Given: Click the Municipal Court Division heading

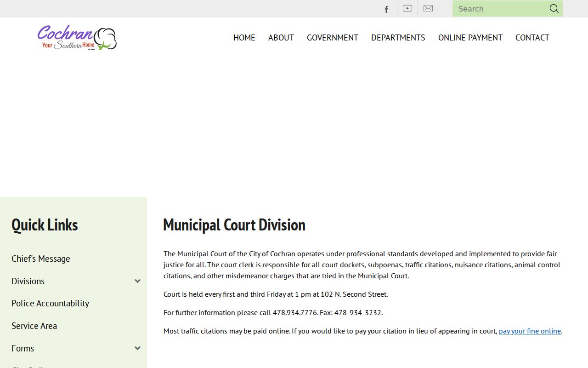Looking at the screenshot, I should pos(234,225).
